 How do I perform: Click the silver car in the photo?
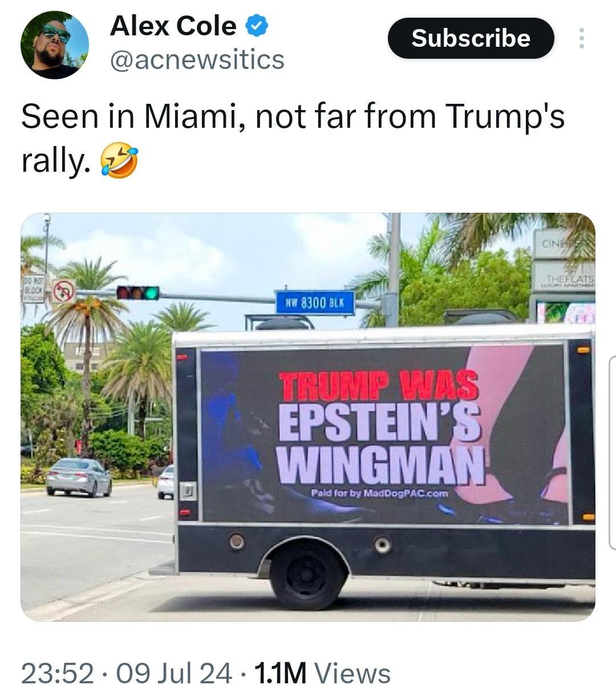(x=79, y=477)
